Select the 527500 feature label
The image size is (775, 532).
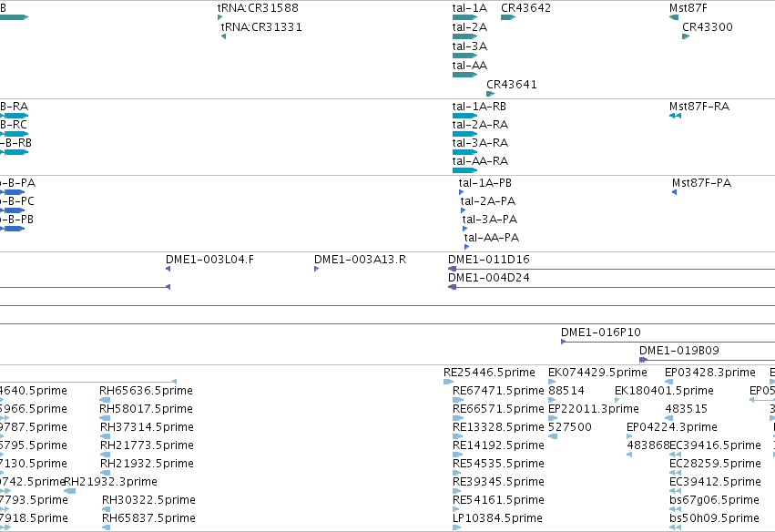570,427
